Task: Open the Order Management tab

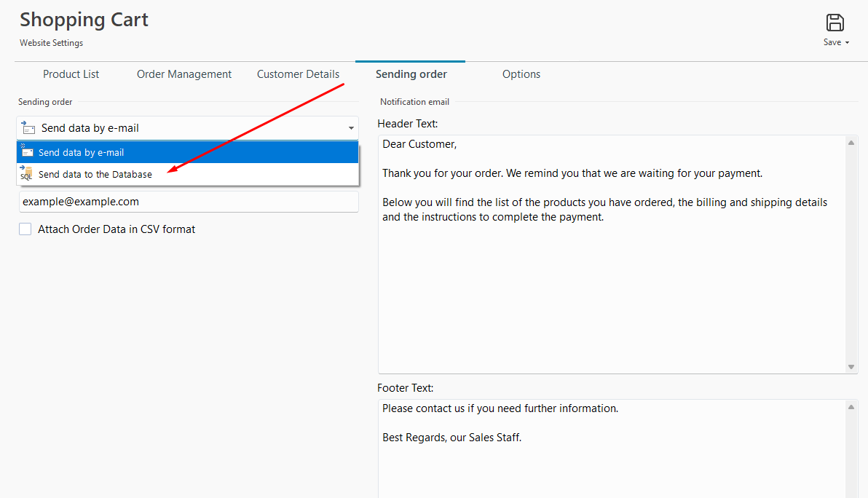Action: coord(184,74)
